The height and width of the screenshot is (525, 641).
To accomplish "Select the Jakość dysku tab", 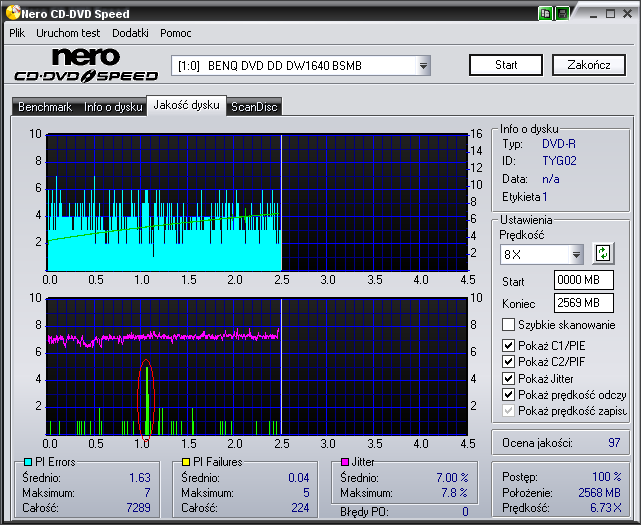I will click(186, 105).
